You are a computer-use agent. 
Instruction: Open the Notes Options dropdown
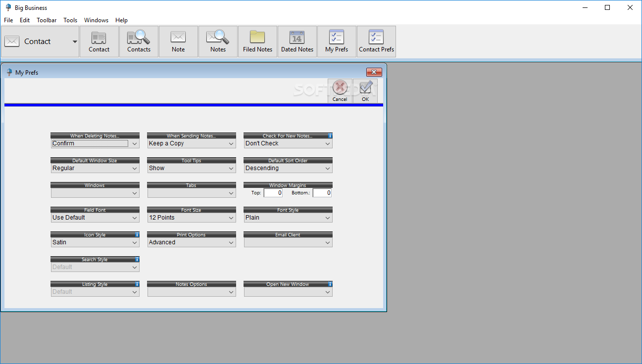(192, 292)
